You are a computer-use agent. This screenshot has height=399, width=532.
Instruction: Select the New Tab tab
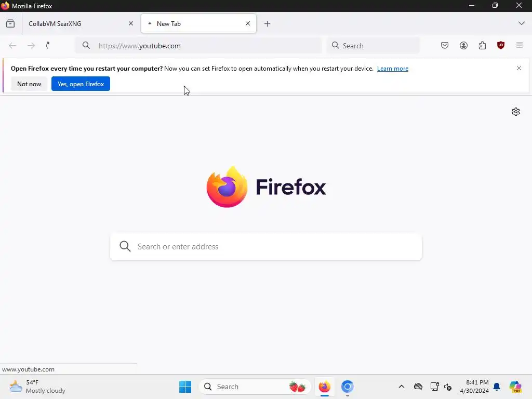coord(198,24)
